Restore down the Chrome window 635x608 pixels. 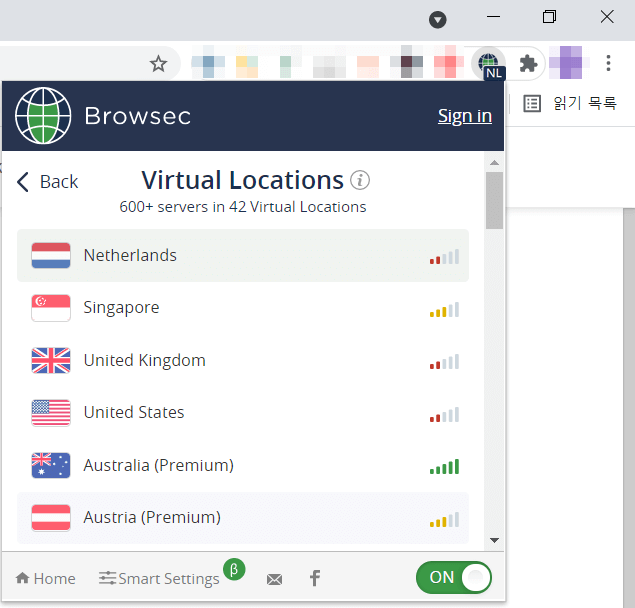(549, 17)
